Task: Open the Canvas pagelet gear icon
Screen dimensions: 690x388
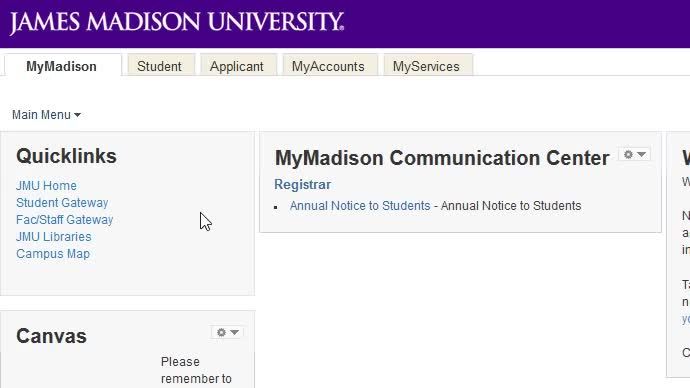Action: point(221,333)
